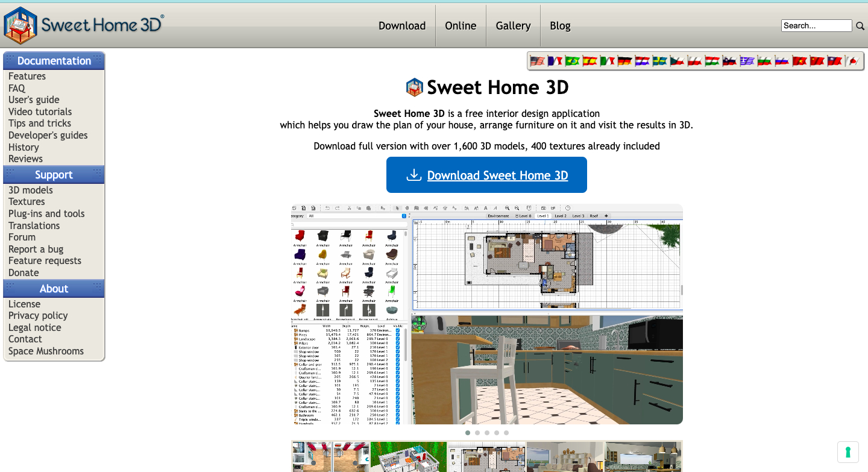Open the 3D house on green lawn thumbnail
The image size is (868, 472).
(408, 456)
